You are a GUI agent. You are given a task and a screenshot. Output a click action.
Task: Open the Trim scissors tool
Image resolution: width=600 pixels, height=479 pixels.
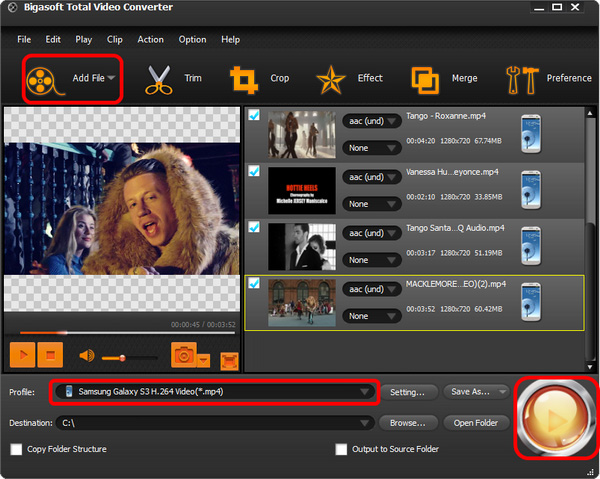coord(158,80)
